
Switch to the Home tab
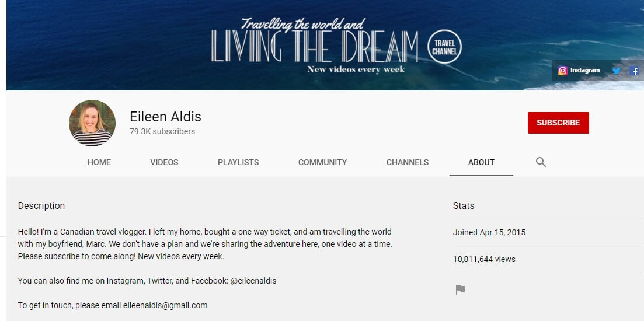point(99,163)
